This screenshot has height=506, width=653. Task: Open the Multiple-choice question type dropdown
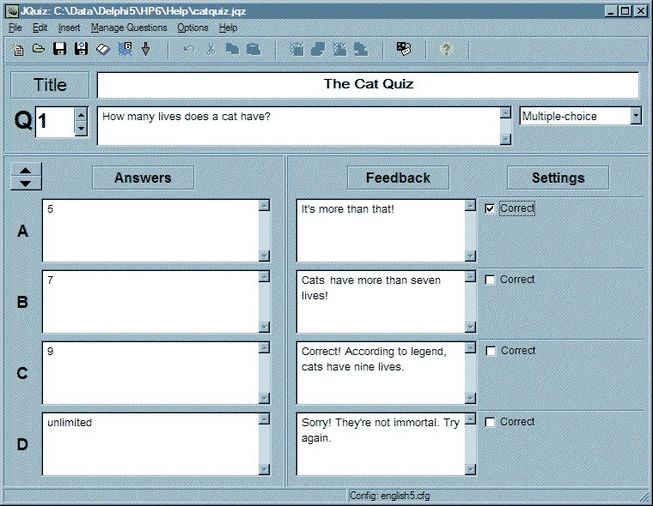click(636, 115)
